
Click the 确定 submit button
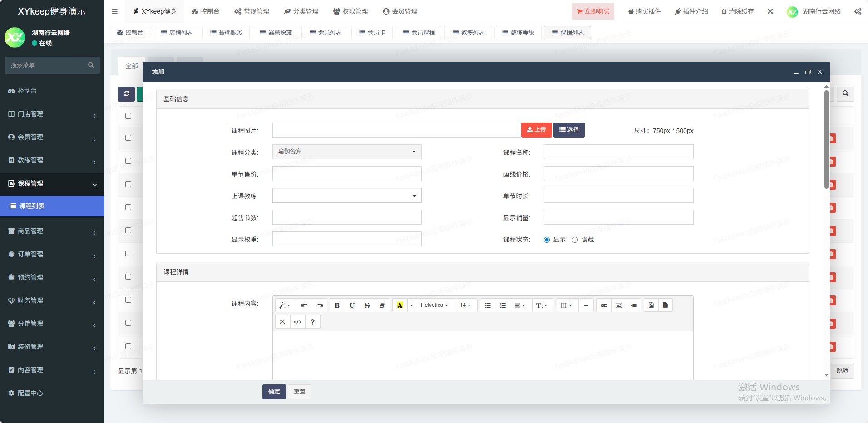pos(274,392)
